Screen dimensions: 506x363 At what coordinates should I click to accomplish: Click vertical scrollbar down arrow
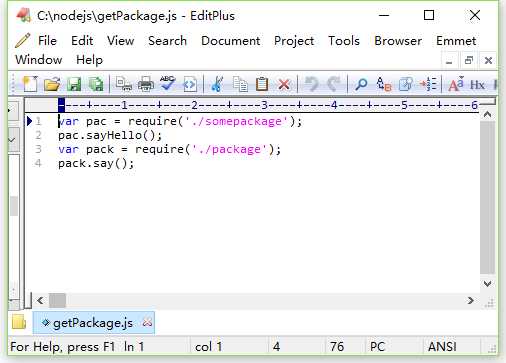pos(487,284)
